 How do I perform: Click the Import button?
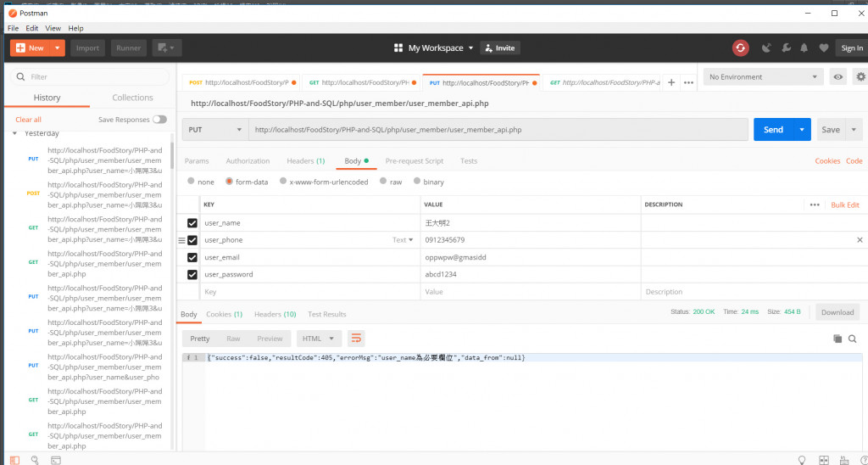pyautogui.click(x=87, y=48)
